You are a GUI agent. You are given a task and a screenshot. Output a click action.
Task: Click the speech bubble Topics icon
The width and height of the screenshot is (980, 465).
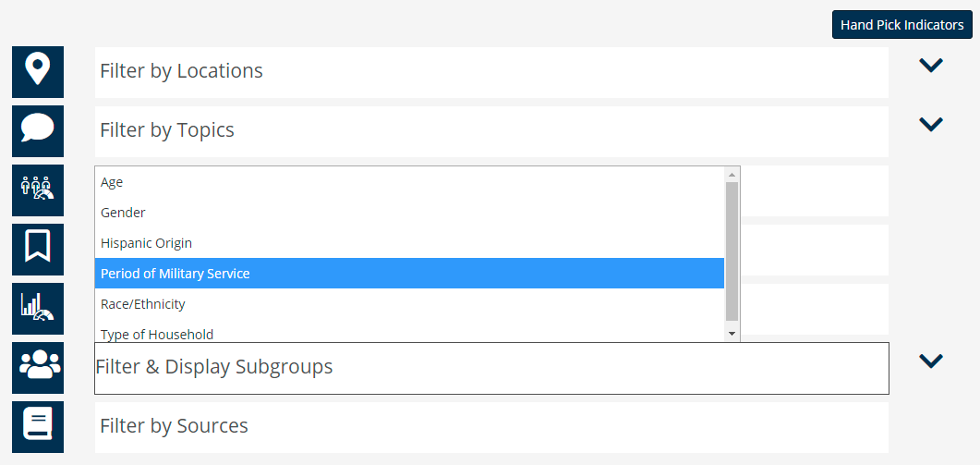coord(38,130)
